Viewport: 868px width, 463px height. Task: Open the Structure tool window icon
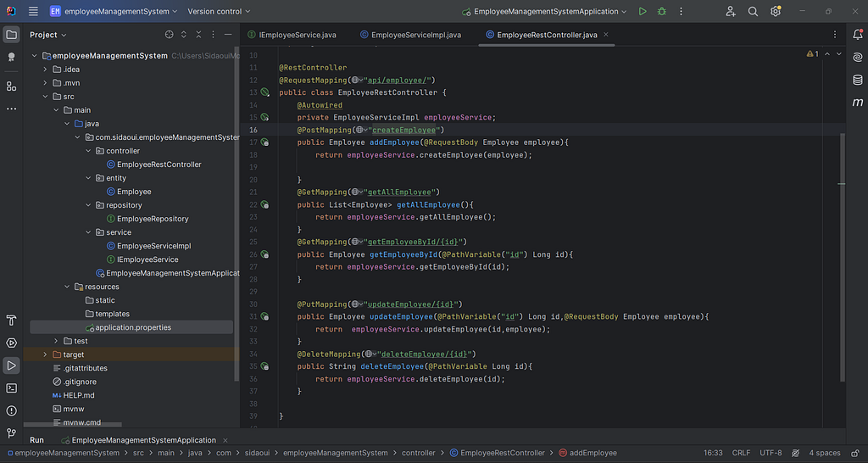pyautogui.click(x=11, y=86)
